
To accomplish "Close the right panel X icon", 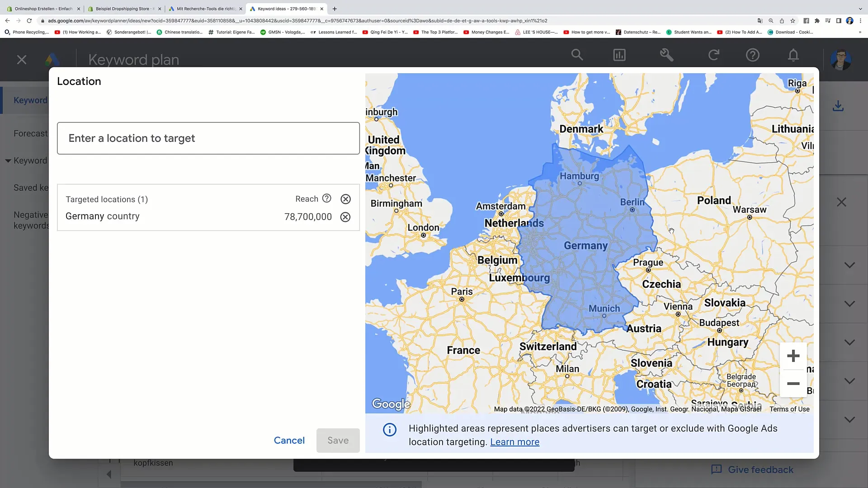I will pyautogui.click(x=841, y=202).
